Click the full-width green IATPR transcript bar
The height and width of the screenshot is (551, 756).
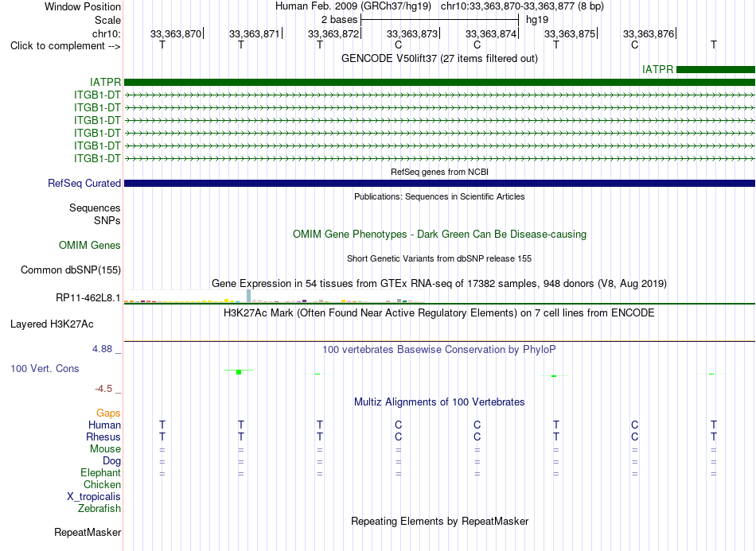tap(439, 83)
